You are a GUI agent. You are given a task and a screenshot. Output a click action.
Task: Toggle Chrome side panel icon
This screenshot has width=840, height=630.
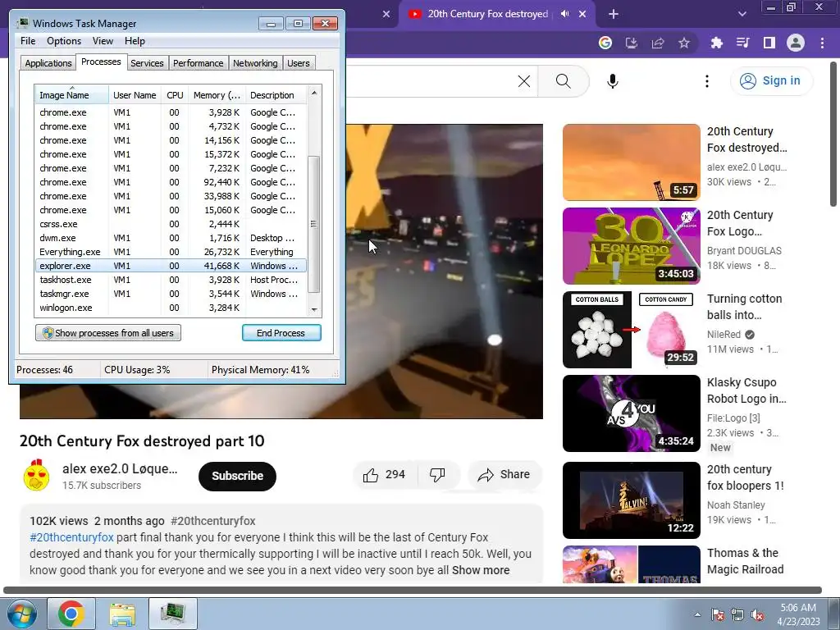(769, 43)
